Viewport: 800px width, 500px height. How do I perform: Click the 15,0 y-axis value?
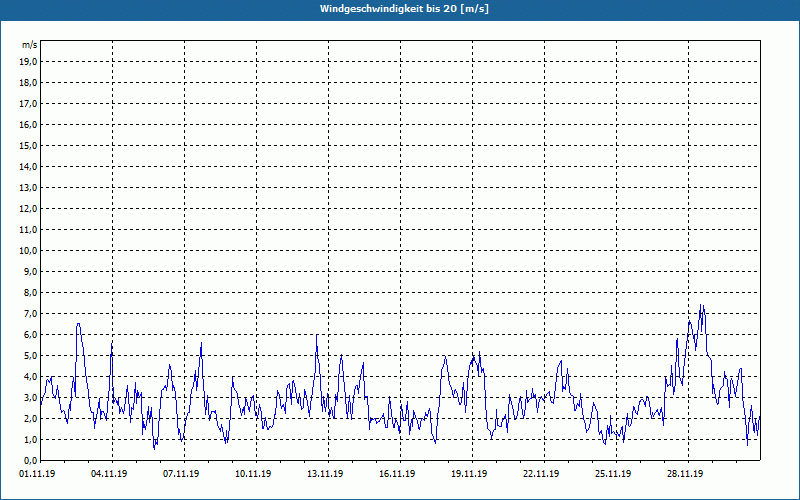pyautogui.click(x=29, y=145)
